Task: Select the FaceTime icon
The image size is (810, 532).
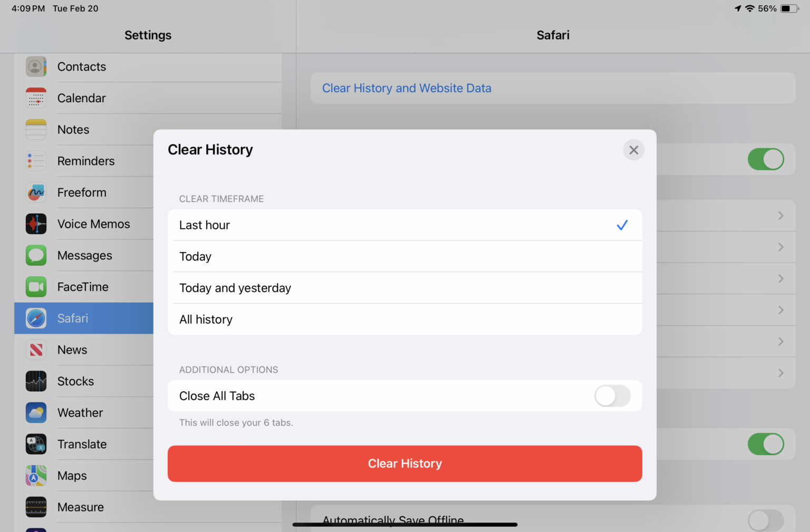Action: coord(36,287)
